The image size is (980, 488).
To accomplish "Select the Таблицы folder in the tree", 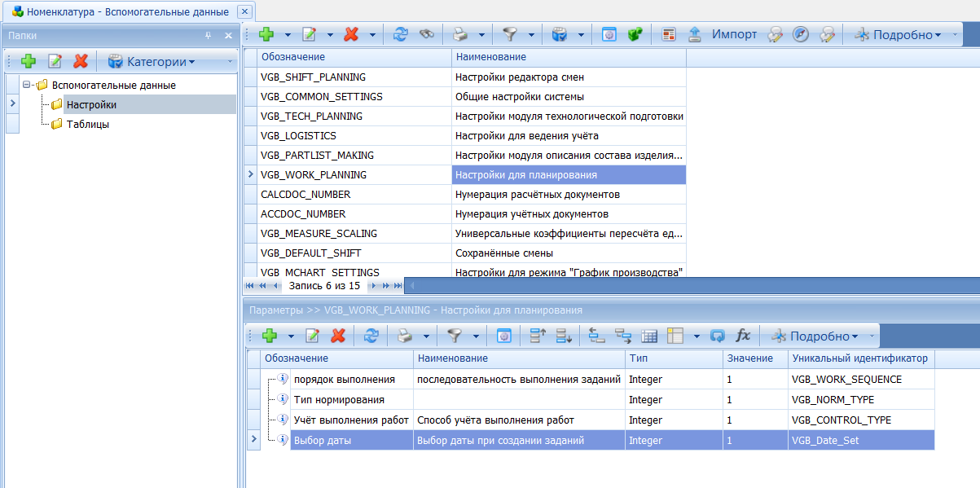I will [88, 125].
